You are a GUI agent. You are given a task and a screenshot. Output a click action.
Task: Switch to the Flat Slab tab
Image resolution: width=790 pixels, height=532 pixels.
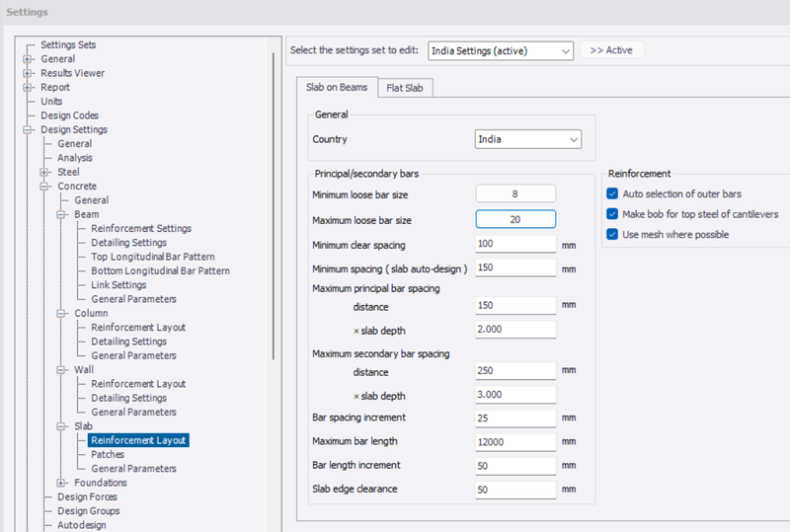(x=405, y=88)
